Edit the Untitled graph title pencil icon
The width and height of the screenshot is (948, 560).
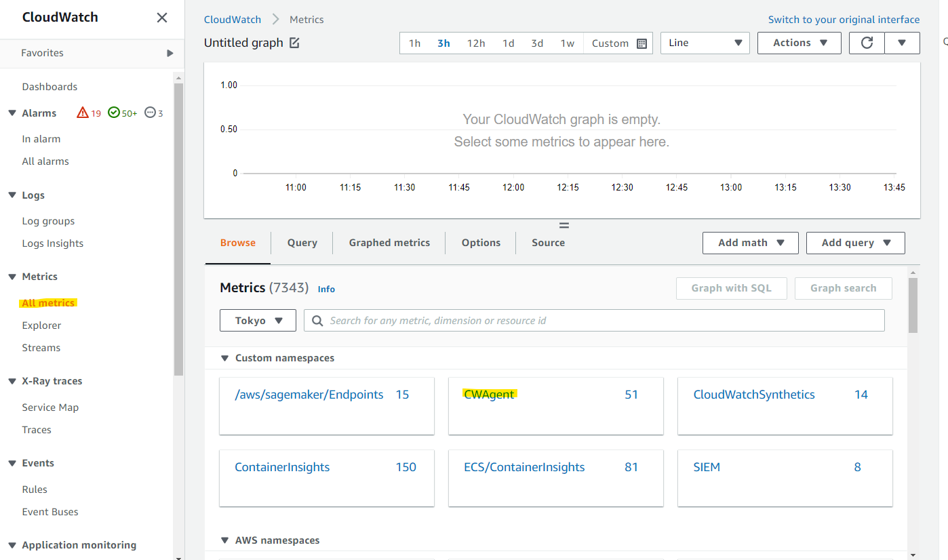[294, 43]
